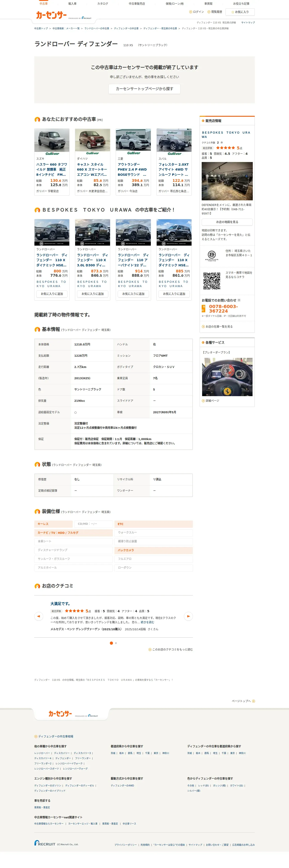Click the phone inquiry help icon

239,300
